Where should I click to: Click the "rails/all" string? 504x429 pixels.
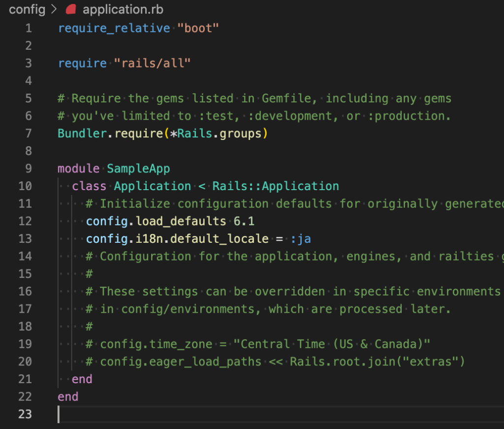(x=153, y=64)
